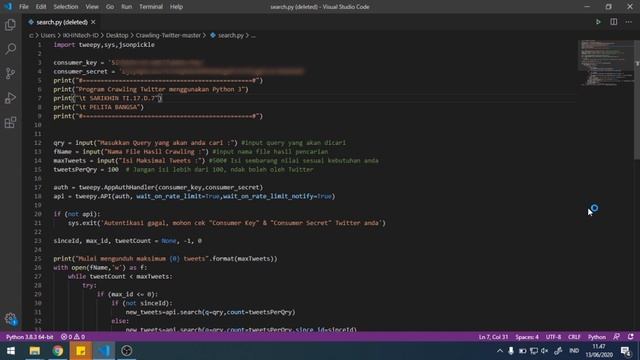Click 'tweepy.AppAuthHandler' on line 17
This screenshot has height=360, width=640.
click(x=117, y=187)
